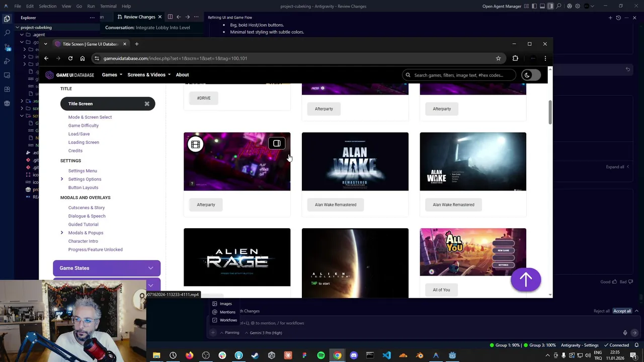Reload the Game UI Database page
Viewport: 644px width, 362px height.
click(70, 58)
